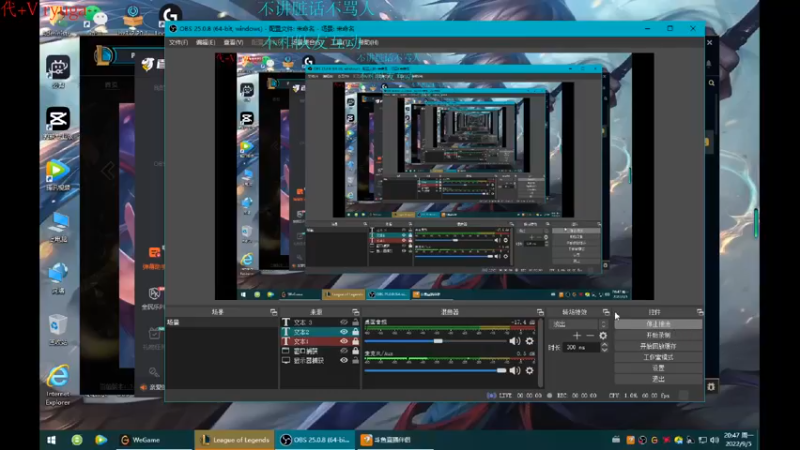Toggle visibility of 显示器捕获 source
This screenshot has height=450, width=800.
tap(344, 360)
